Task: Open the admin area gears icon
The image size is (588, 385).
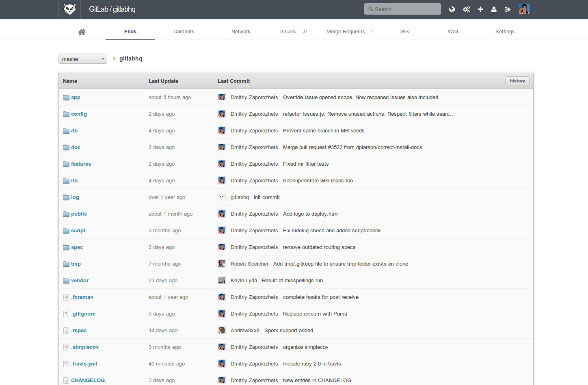Action: click(x=466, y=9)
